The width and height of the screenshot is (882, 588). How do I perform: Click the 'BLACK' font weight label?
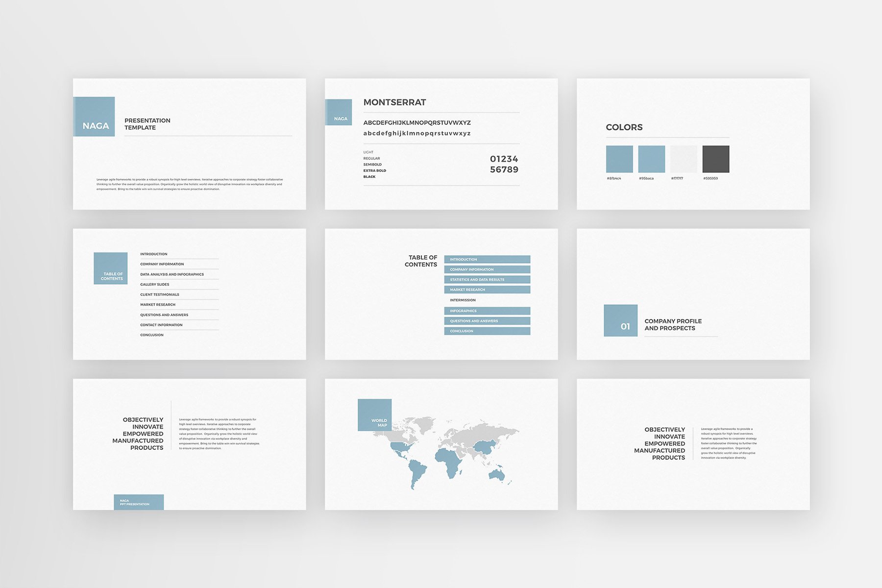click(x=369, y=176)
